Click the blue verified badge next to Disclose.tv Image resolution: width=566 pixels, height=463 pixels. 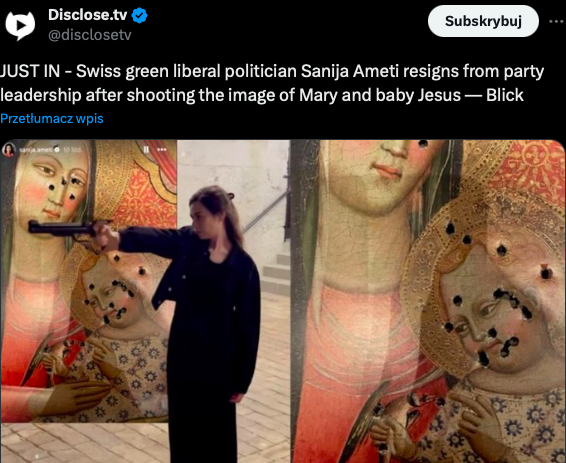[x=139, y=16]
